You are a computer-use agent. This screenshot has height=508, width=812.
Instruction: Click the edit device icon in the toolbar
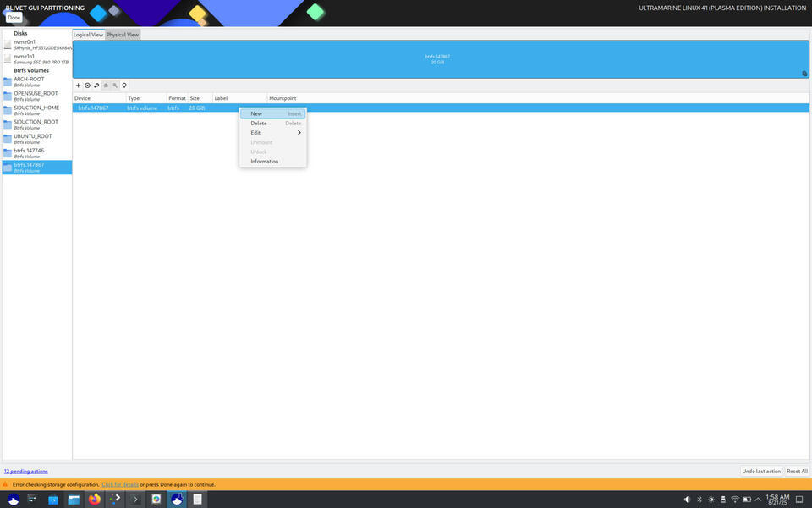pyautogui.click(x=96, y=86)
